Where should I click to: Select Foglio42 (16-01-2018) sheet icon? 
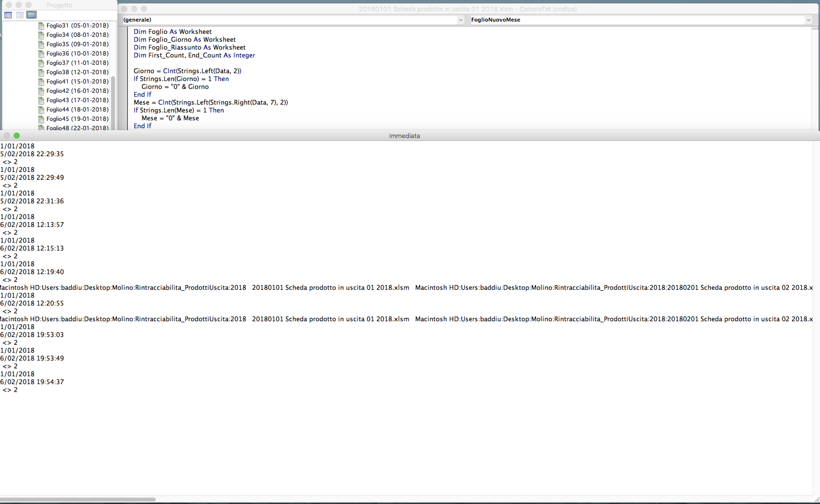[41, 91]
